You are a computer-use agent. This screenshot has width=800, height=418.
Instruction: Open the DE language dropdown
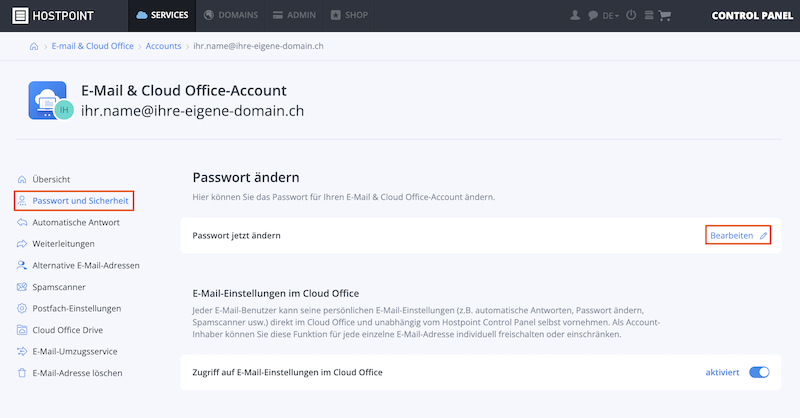click(610, 16)
